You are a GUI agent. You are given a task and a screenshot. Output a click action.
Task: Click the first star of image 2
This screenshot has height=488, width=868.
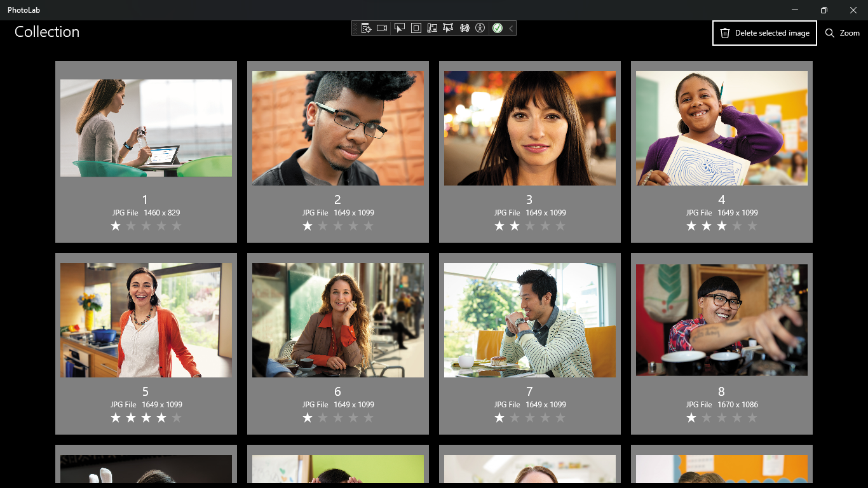click(308, 226)
